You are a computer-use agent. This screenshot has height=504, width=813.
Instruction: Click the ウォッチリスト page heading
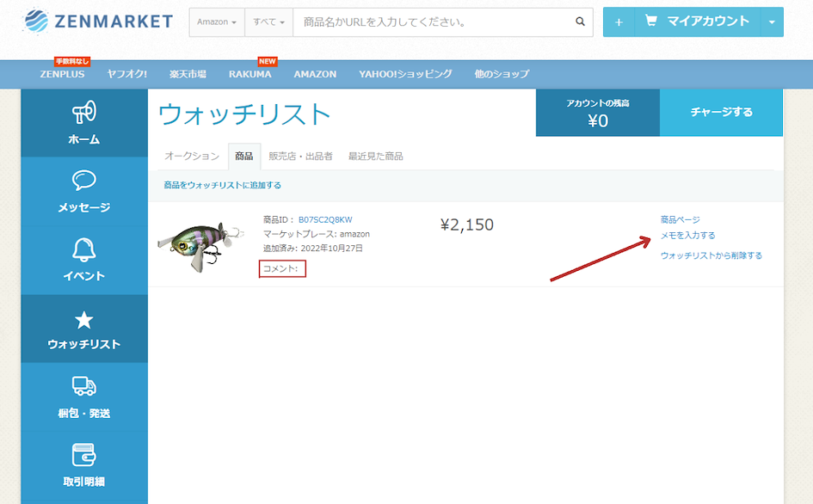pyautogui.click(x=244, y=114)
